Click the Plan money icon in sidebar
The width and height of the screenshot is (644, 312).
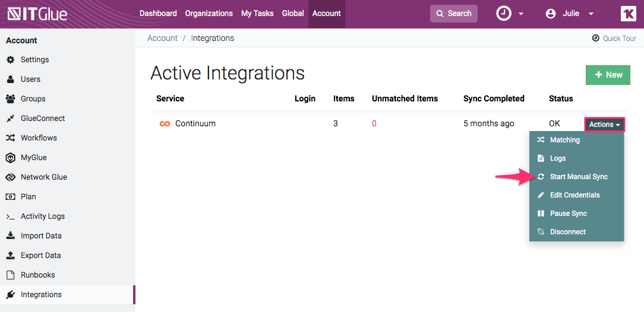[11, 197]
